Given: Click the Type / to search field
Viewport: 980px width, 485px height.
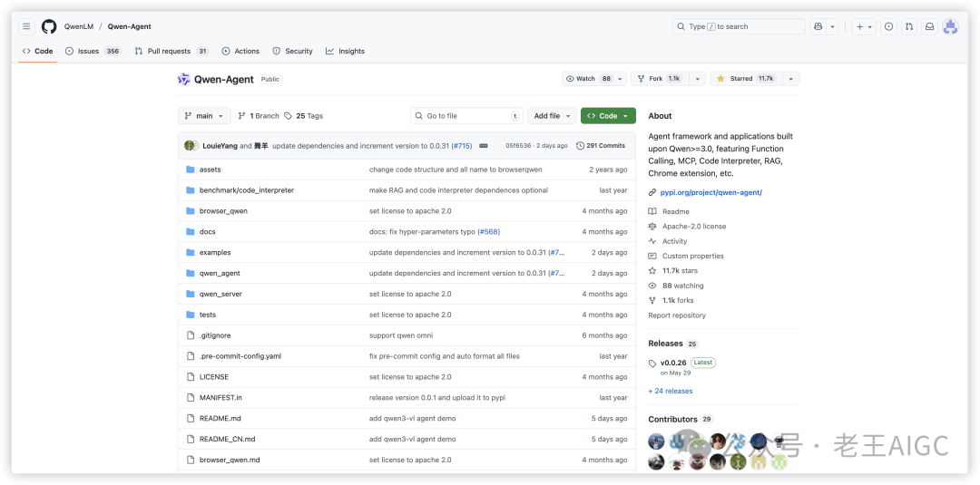Looking at the screenshot, I should (x=739, y=27).
